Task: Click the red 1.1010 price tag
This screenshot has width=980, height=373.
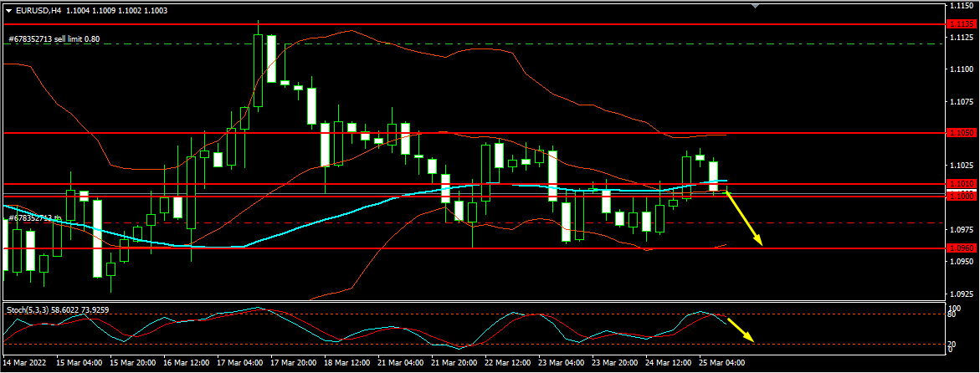Action: (959, 184)
